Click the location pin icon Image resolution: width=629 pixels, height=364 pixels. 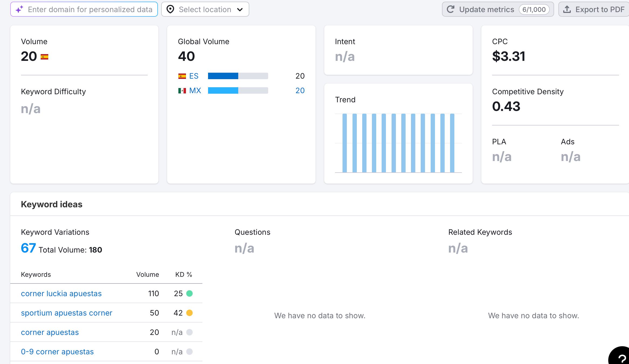[170, 9]
